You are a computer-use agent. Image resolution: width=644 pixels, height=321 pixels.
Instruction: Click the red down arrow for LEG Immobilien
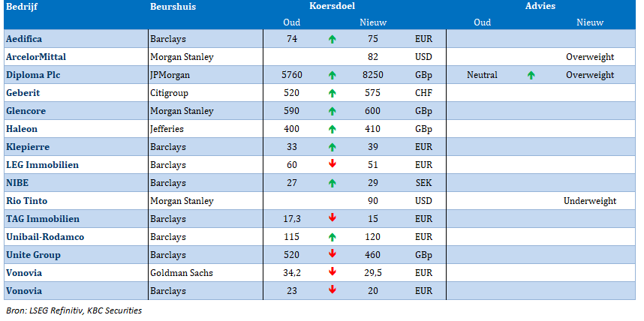coord(333,163)
